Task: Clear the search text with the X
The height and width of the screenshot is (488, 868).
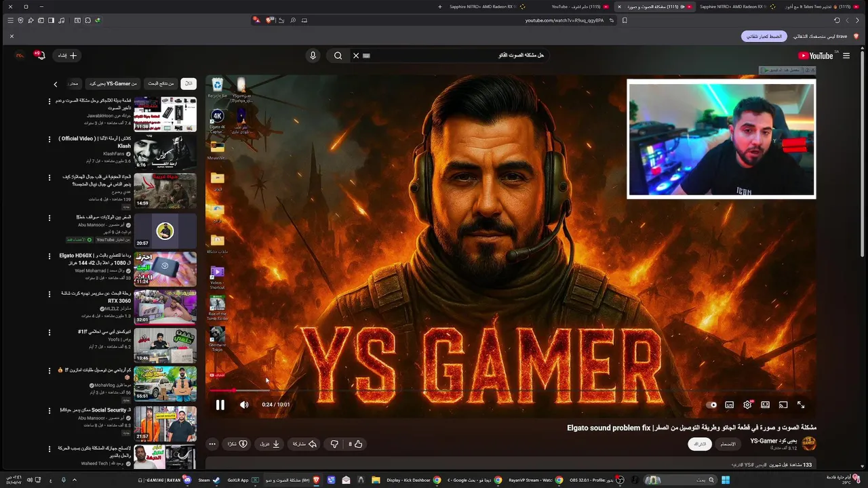Action: [x=356, y=56]
